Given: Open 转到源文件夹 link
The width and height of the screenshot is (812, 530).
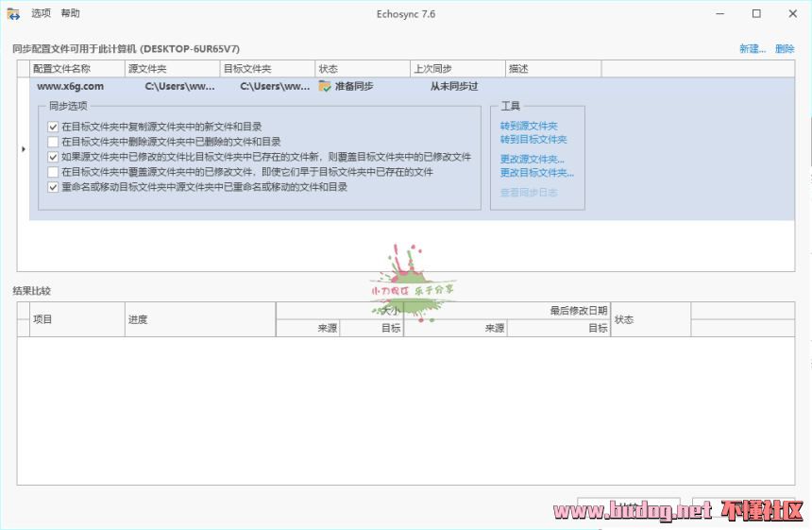Looking at the screenshot, I should (528, 127).
